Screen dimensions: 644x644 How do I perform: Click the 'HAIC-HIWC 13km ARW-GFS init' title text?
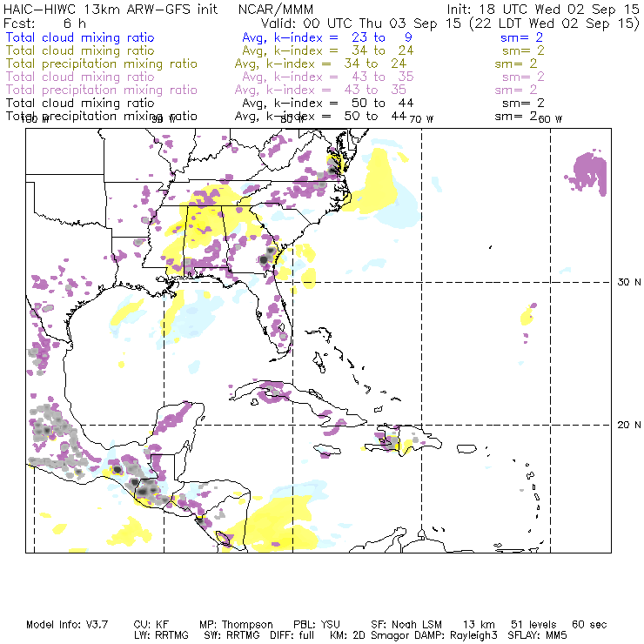[111, 9]
